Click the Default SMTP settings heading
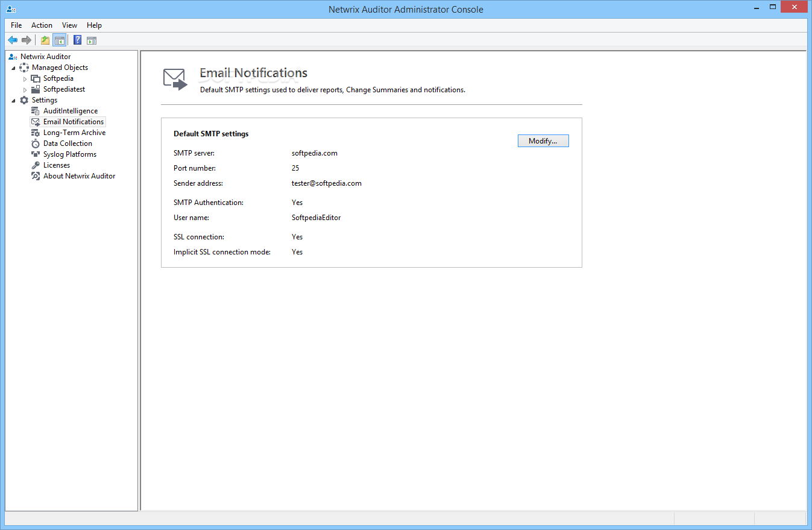Image resolution: width=812 pixels, height=530 pixels. tap(211, 134)
